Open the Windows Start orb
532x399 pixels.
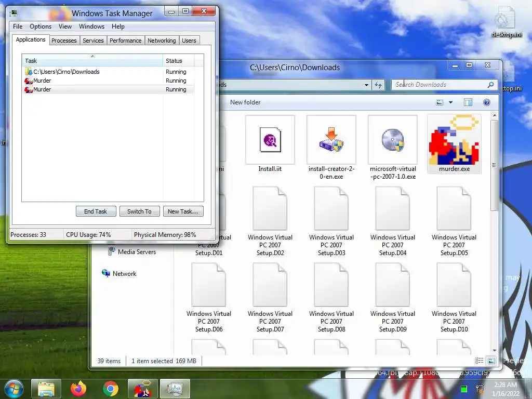14,389
